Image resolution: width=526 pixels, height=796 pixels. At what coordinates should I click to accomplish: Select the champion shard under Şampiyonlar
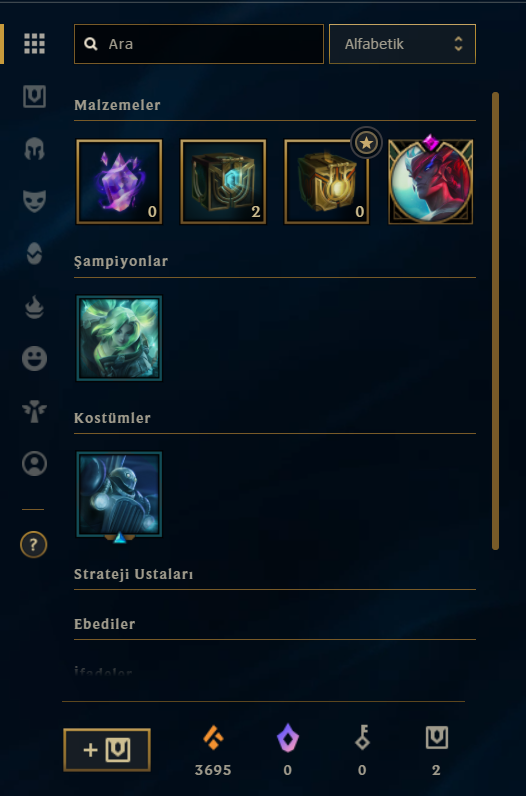click(x=119, y=338)
